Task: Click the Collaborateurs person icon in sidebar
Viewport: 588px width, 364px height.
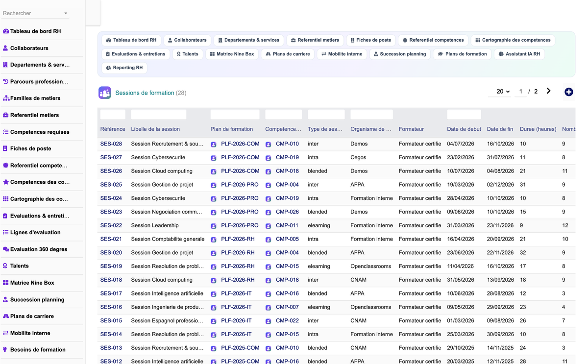Action: pos(6,48)
